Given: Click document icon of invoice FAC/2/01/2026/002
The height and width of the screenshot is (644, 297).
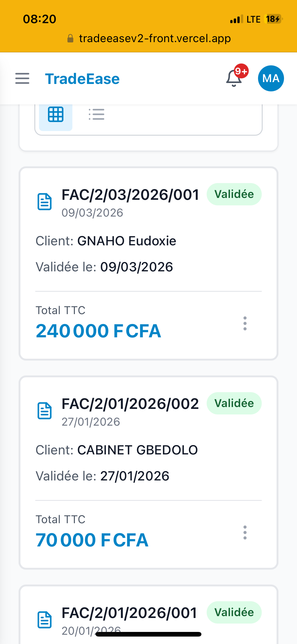Looking at the screenshot, I should 45,411.
